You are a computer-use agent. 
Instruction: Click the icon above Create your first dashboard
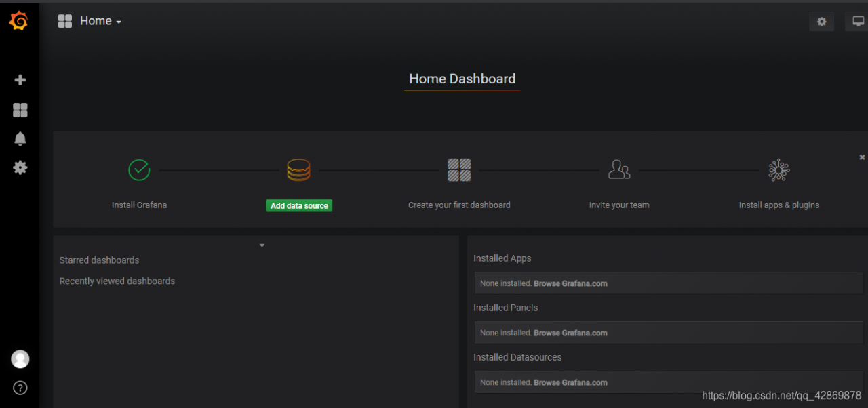pyautogui.click(x=459, y=169)
